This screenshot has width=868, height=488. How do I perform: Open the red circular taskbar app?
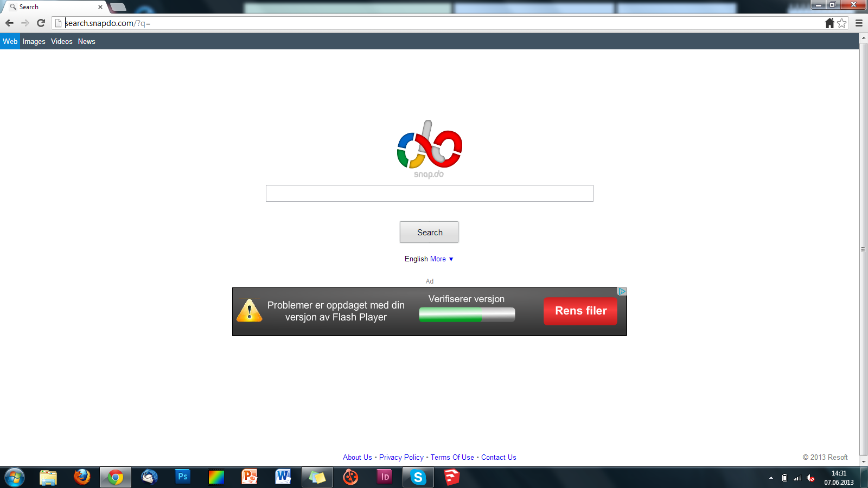click(350, 478)
